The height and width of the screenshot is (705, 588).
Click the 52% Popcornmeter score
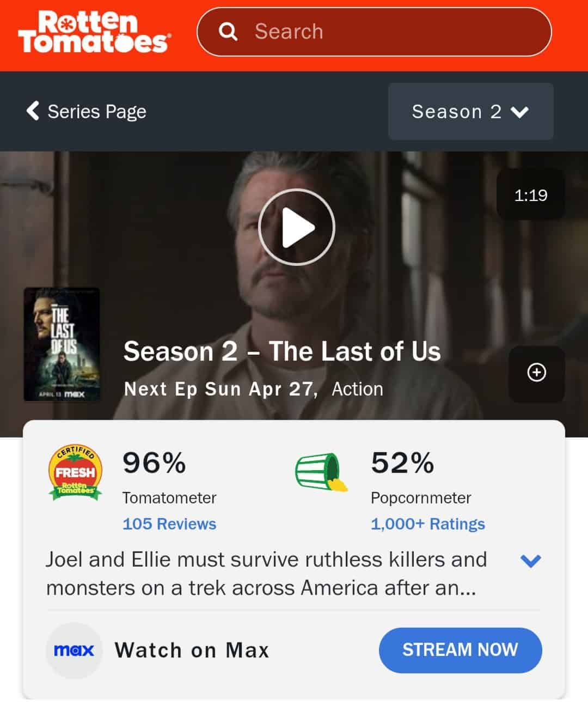pos(402,463)
